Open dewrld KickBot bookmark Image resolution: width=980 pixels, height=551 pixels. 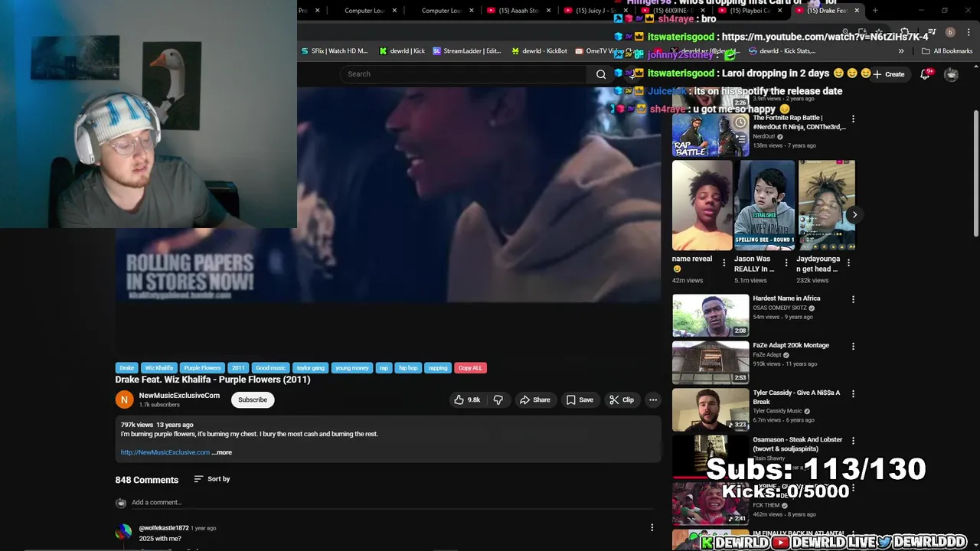click(539, 51)
